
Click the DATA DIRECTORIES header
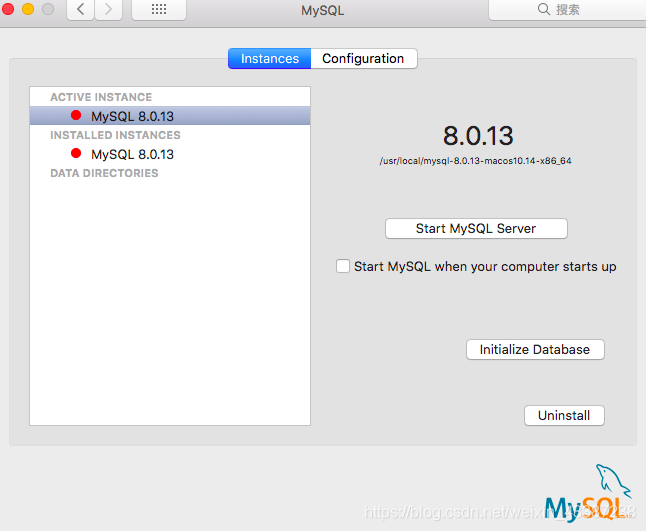(x=104, y=173)
